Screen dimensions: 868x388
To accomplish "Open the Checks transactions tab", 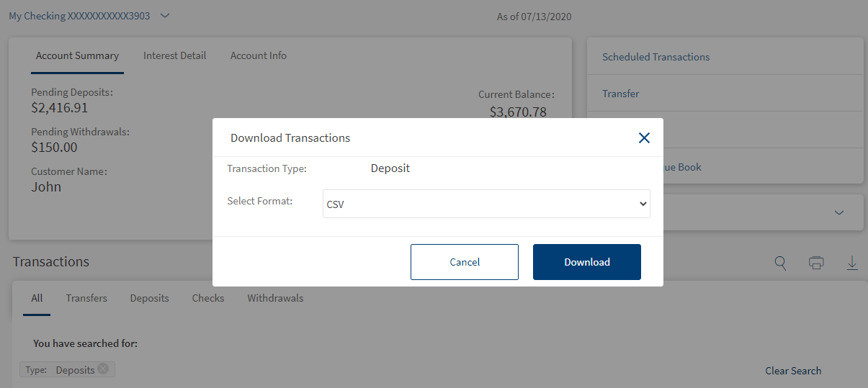I will click(x=208, y=298).
